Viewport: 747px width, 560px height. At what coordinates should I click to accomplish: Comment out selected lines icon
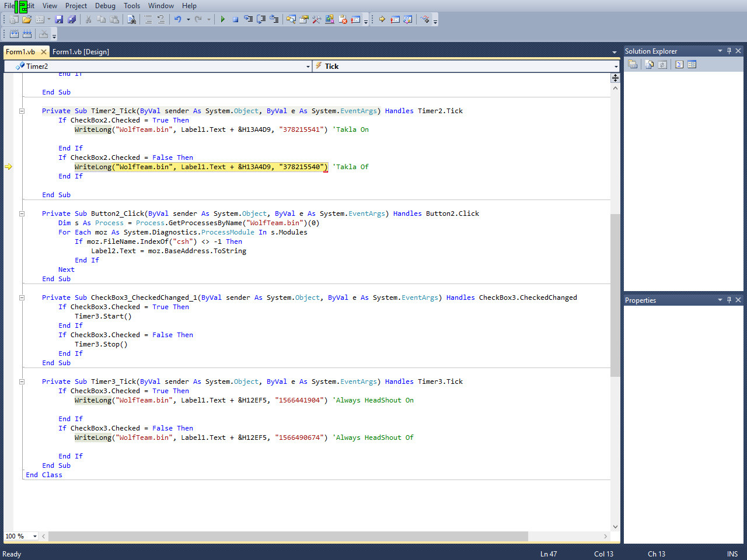(148, 19)
